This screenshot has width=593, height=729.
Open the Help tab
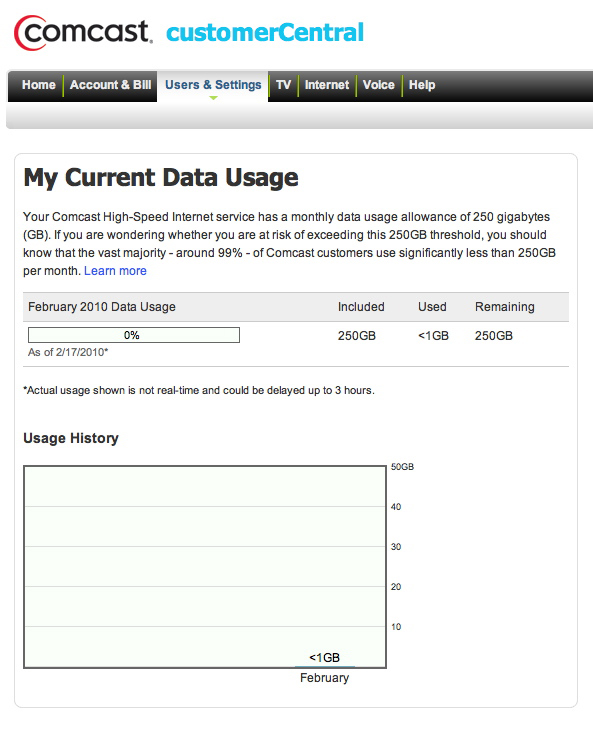[422, 85]
